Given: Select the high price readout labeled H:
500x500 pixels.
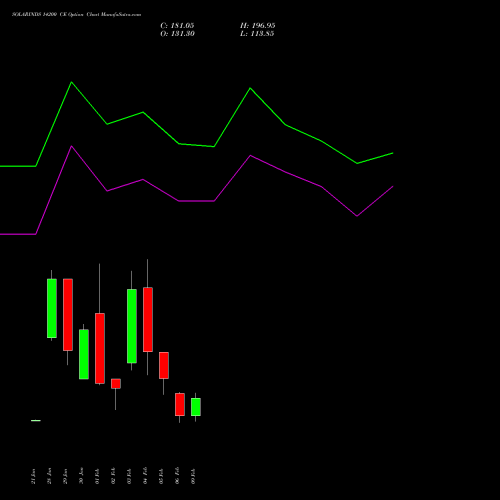Looking at the screenshot, I should point(258,26).
